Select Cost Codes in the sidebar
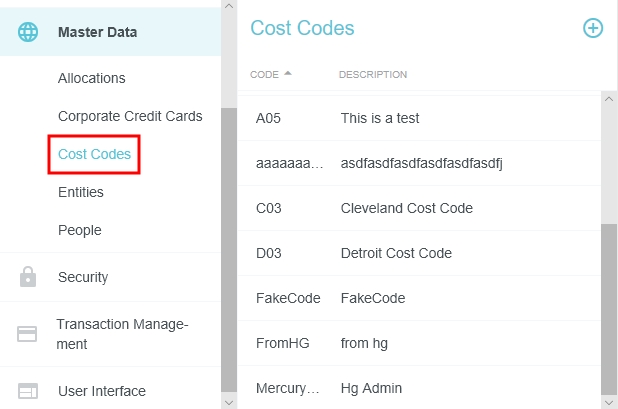This screenshot has width=618, height=409. [95, 154]
